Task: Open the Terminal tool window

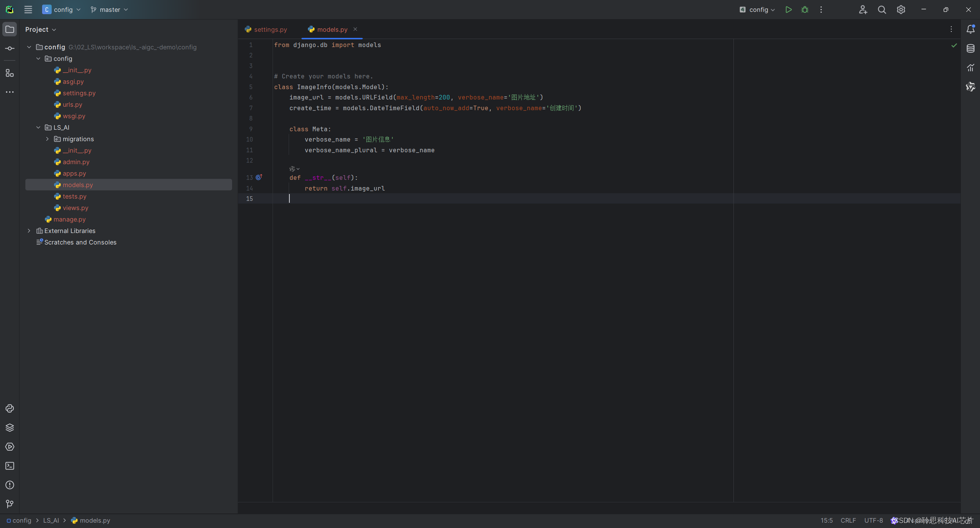Action: pyautogui.click(x=10, y=466)
